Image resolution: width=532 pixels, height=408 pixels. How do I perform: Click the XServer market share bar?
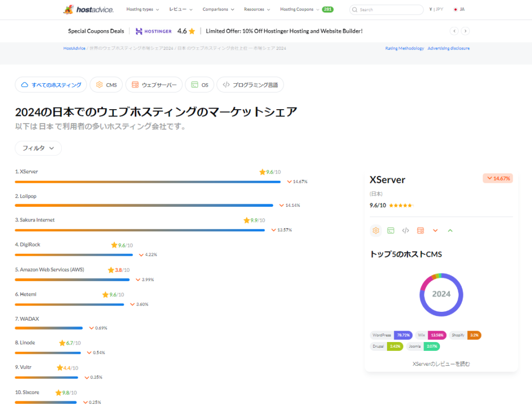(x=148, y=182)
